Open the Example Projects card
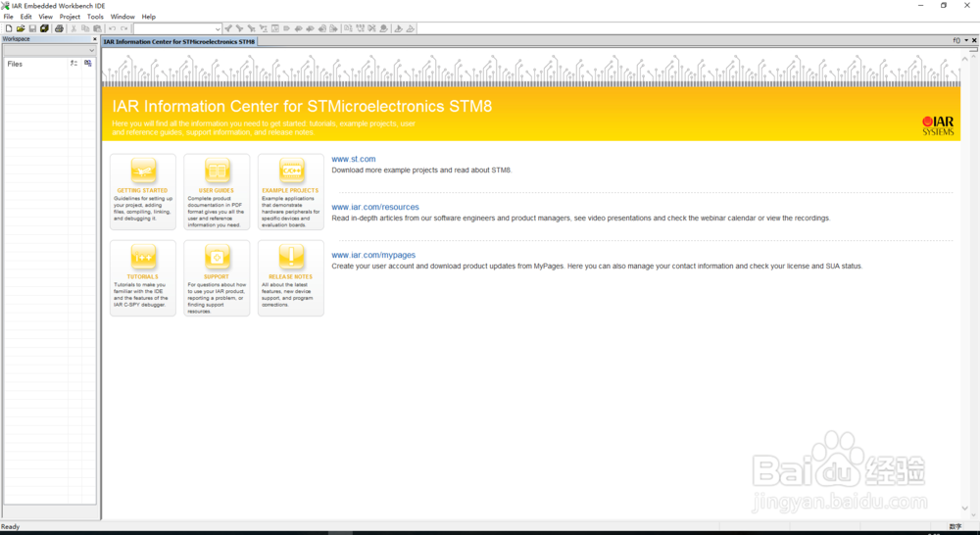The height and width of the screenshot is (535, 980). pyautogui.click(x=291, y=192)
